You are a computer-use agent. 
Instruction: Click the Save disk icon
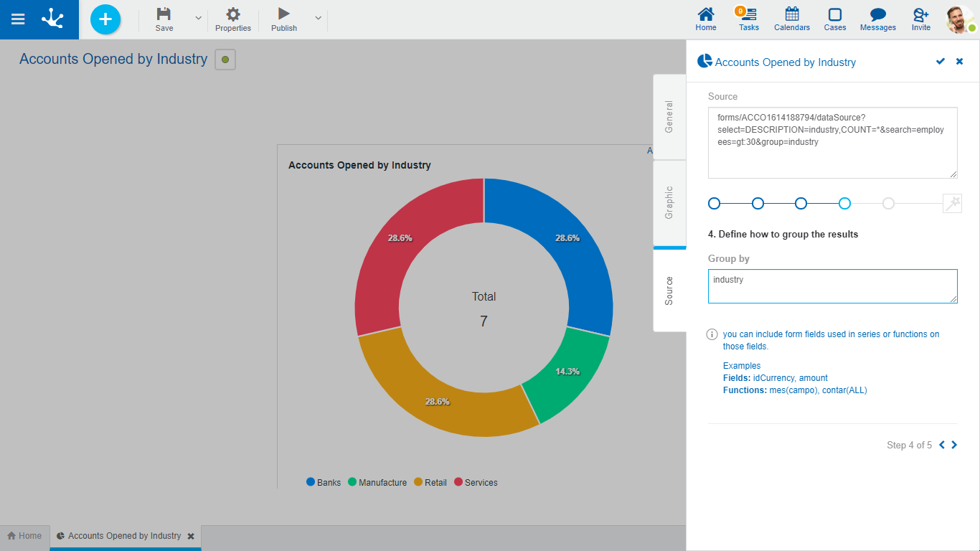coord(164,14)
